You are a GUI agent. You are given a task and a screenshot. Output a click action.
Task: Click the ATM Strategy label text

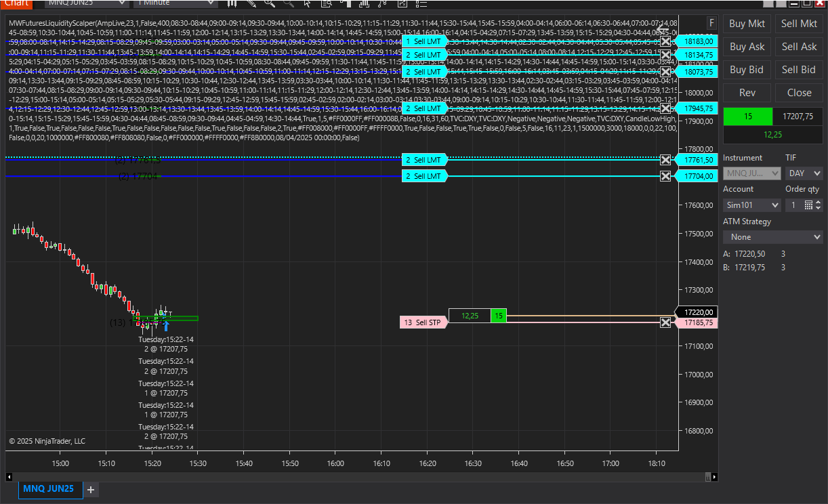[x=747, y=222]
